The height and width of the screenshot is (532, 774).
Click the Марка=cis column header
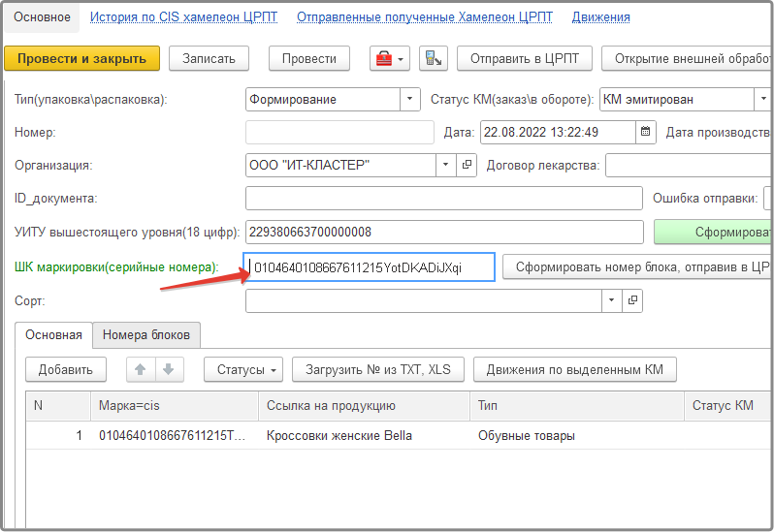tap(175, 406)
